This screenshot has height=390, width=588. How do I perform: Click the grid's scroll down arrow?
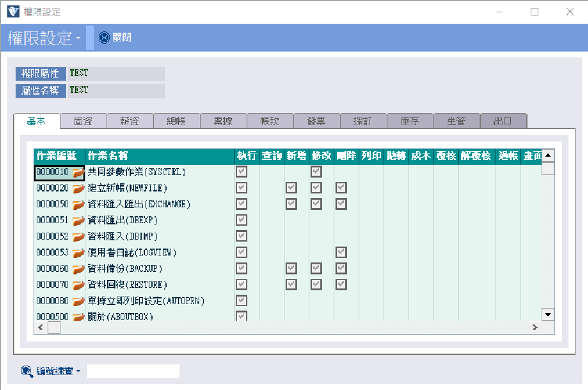point(547,314)
